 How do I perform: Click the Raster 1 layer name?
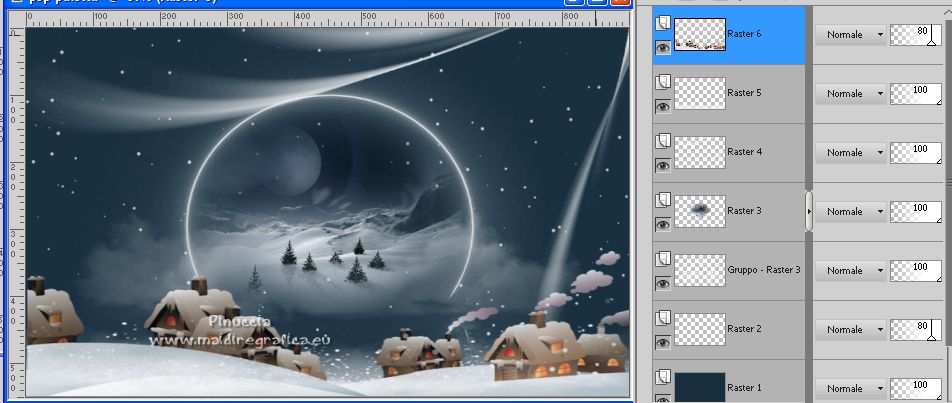click(744, 387)
